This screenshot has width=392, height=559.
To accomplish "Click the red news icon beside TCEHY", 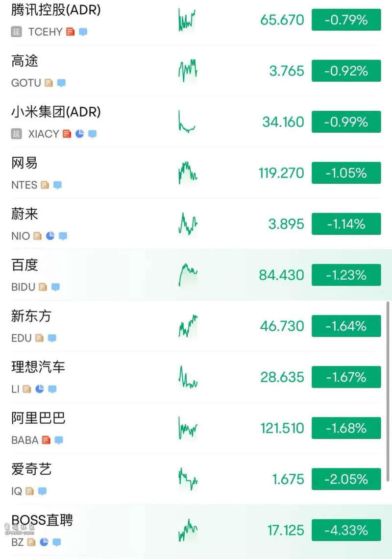I will (71, 32).
